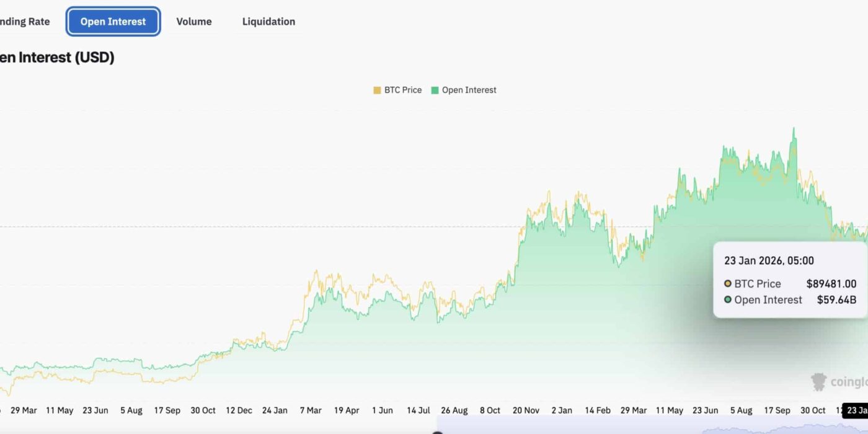Toggle BTC Price series via legend swatch
Viewport: 868px width, 434px height.
tap(377, 91)
